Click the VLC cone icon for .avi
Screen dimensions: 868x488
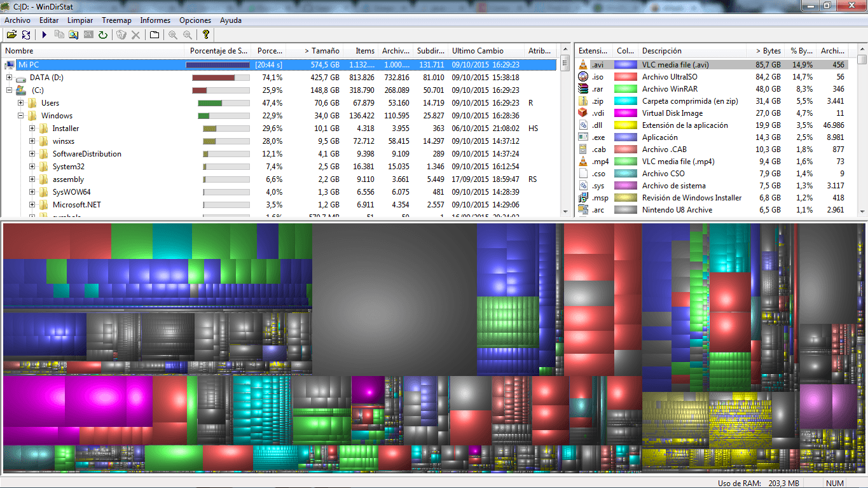click(583, 65)
